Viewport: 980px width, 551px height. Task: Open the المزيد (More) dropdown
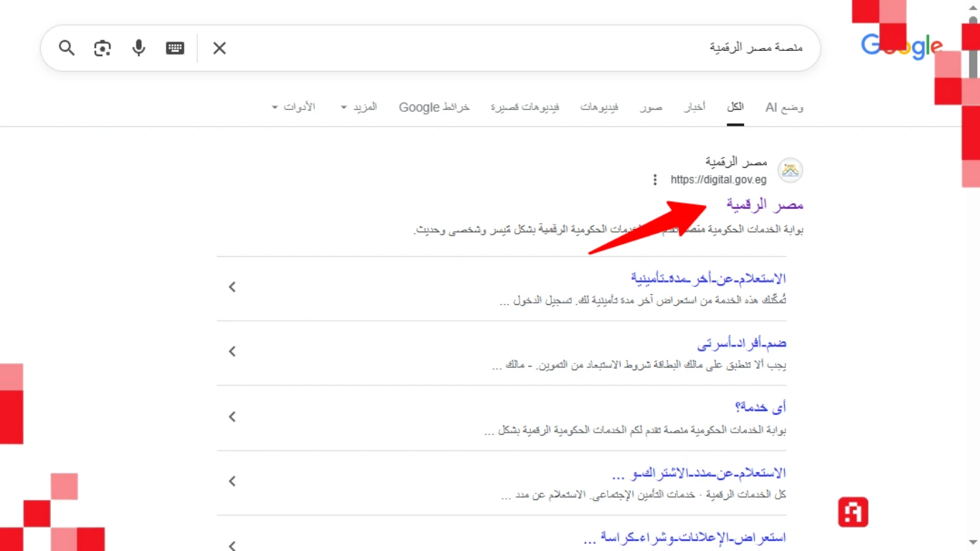[x=361, y=106]
